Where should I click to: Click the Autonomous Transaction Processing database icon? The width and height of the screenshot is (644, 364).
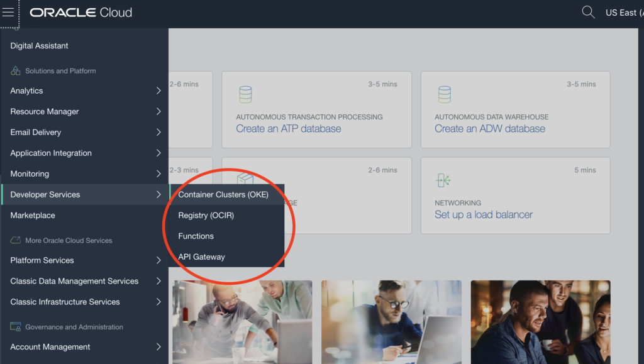tap(245, 94)
